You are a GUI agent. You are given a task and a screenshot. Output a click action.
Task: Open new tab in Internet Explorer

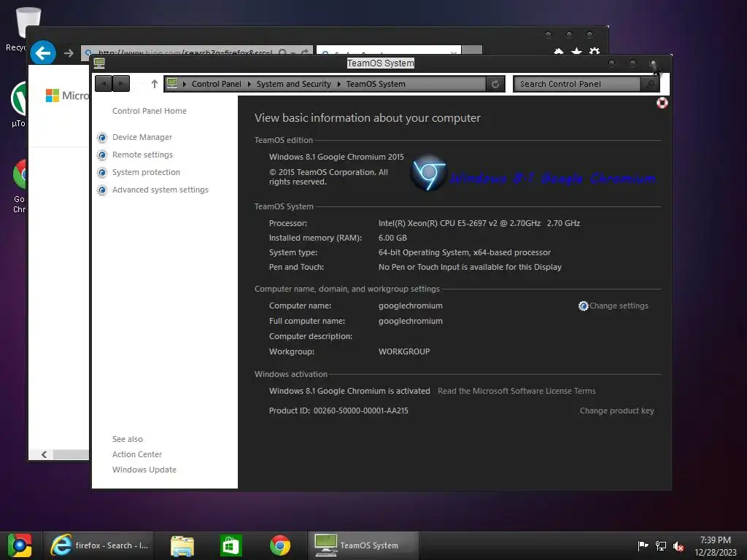click(472, 50)
